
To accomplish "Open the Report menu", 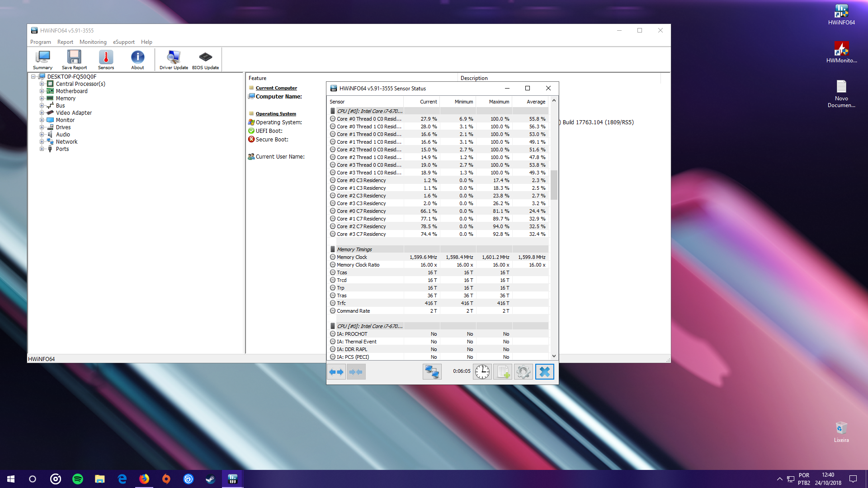I will [65, 42].
